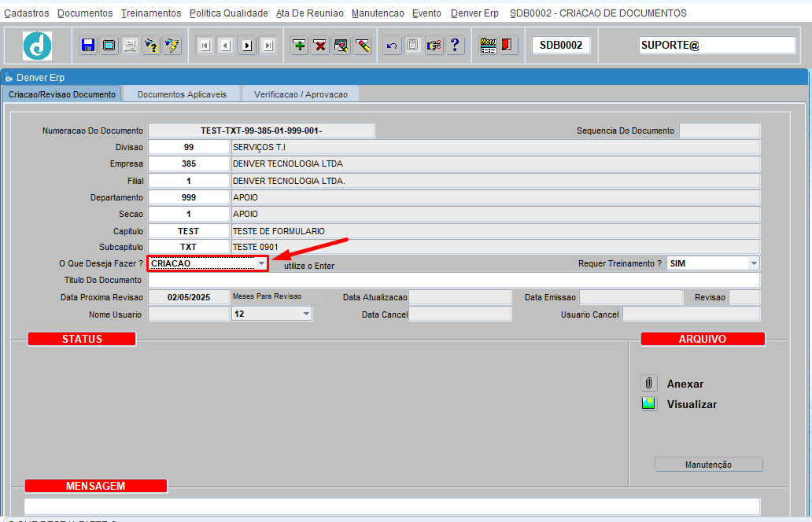This screenshot has height=522, width=812.
Task: Click the Nome Usuario field
Action: pyautogui.click(x=189, y=314)
